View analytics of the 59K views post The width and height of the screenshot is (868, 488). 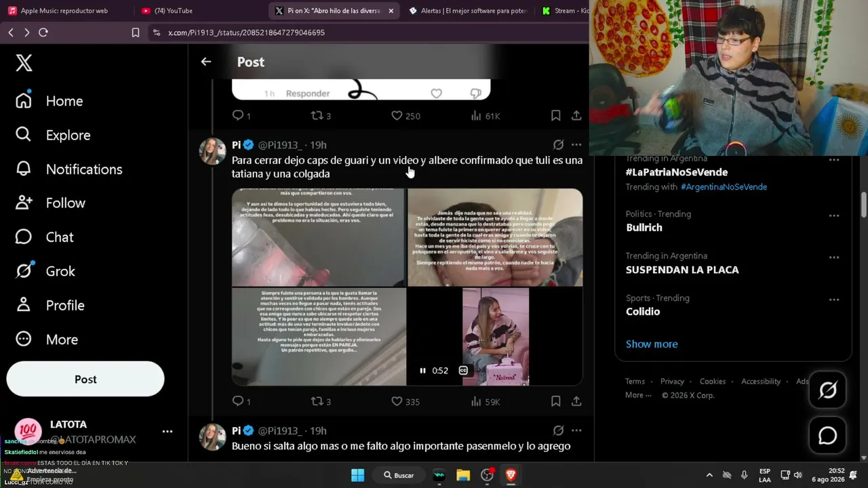[485, 401]
